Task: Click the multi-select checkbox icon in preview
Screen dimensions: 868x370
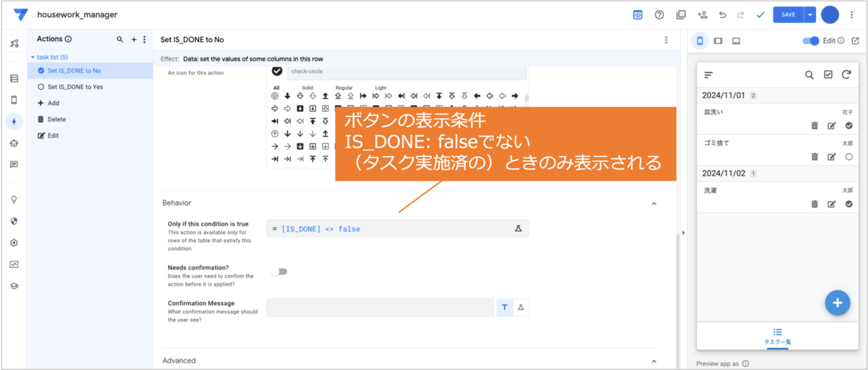Action: pos(828,74)
